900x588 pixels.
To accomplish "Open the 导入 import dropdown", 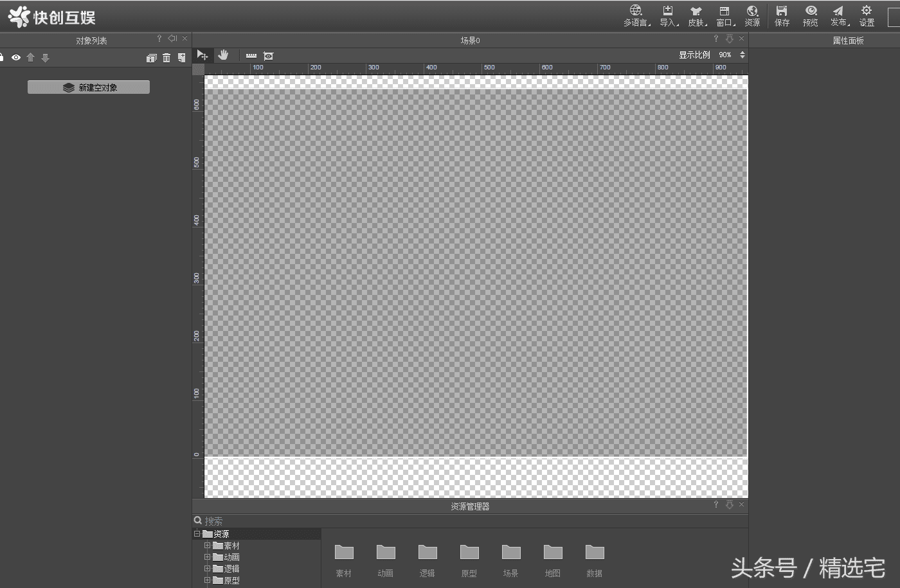I will [x=669, y=16].
